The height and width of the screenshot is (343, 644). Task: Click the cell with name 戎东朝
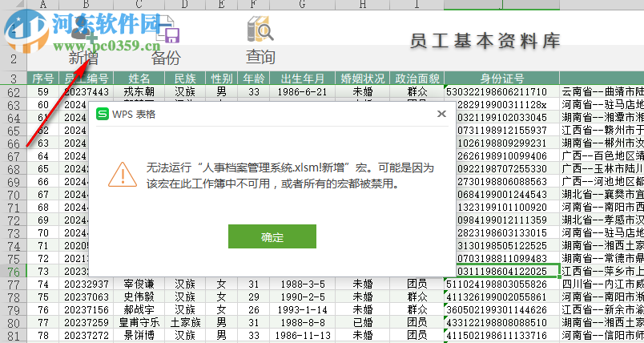[139, 91]
